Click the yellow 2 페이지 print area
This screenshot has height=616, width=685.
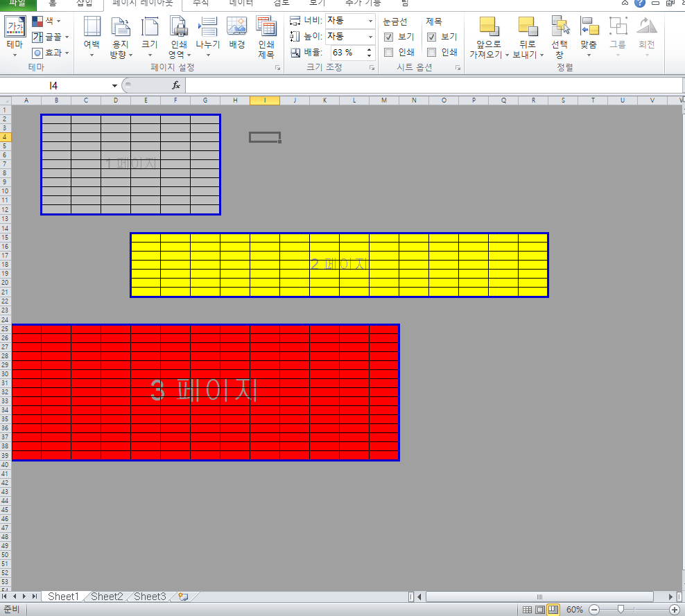[x=340, y=265]
